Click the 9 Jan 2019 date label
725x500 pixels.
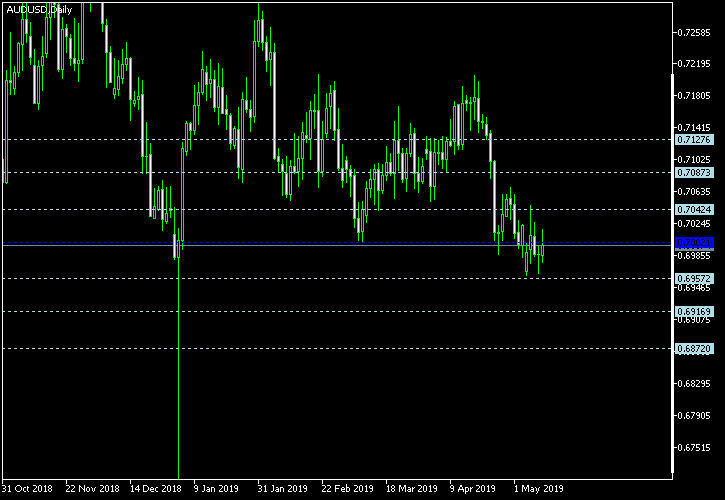click(x=216, y=488)
